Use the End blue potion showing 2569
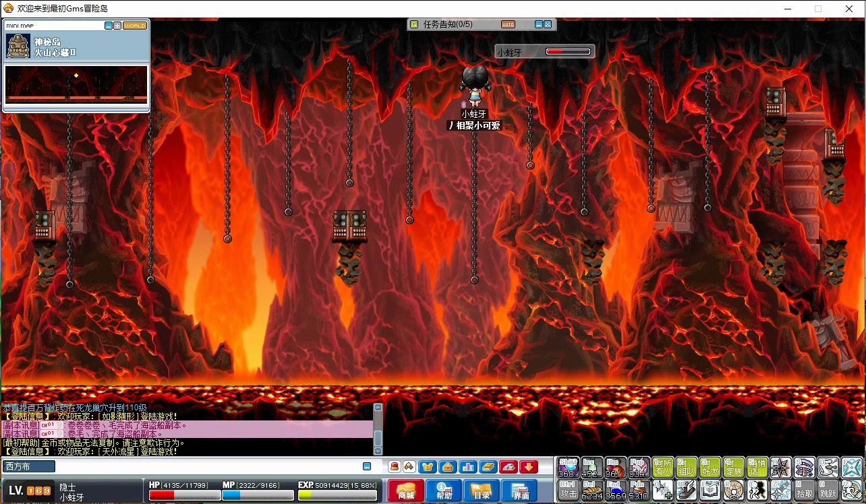Viewport: 866px width, 504px height. [x=616, y=490]
